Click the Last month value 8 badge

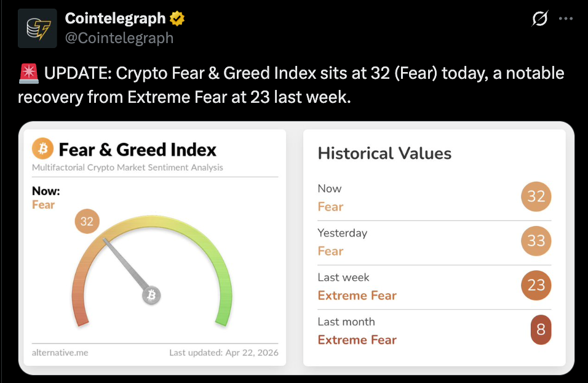540,329
